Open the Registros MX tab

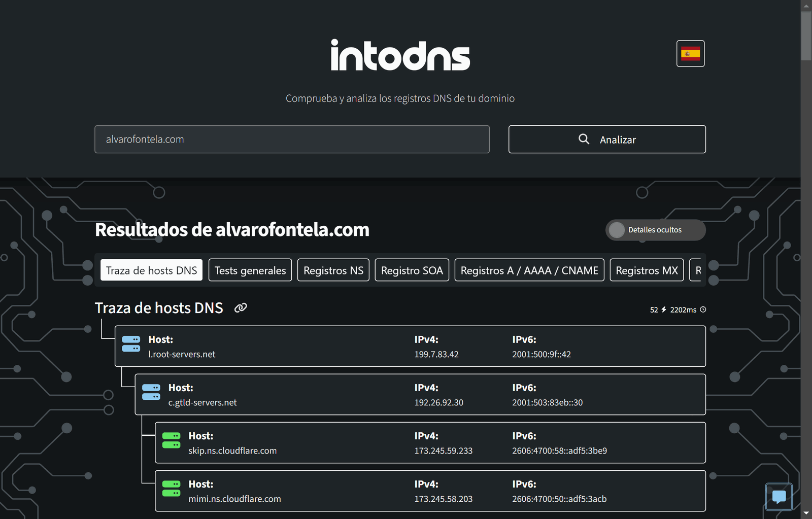coord(647,270)
